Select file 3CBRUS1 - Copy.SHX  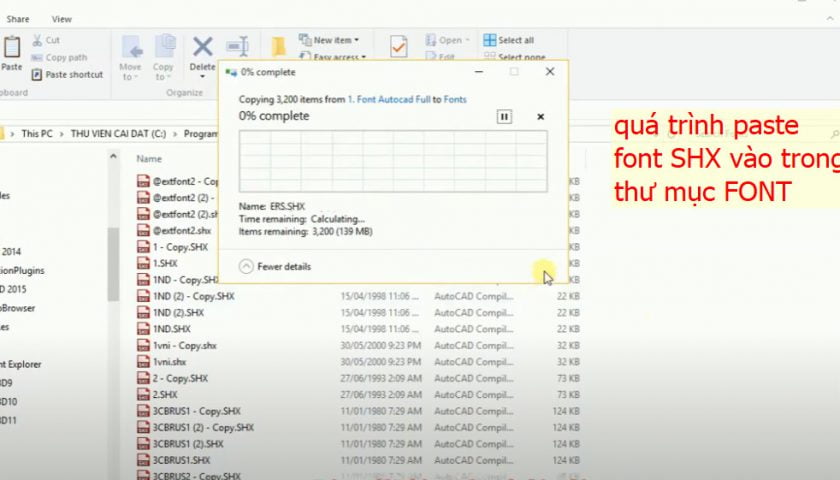click(197, 411)
